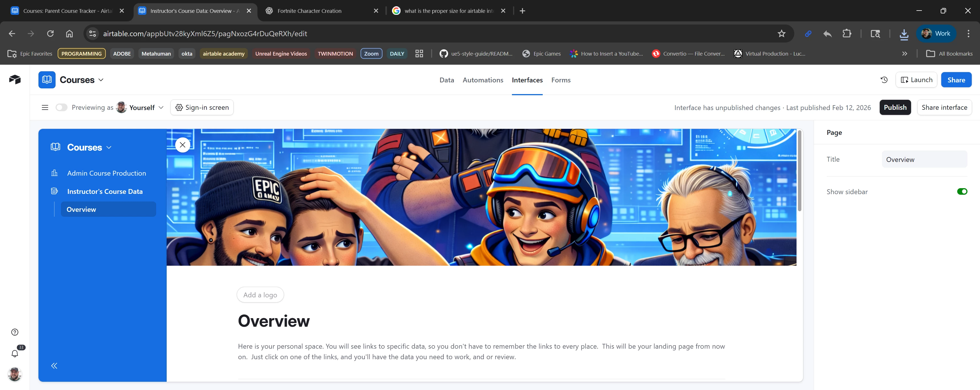The image size is (980, 390).
Task: Open the base history clock icon
Action: 884,80
